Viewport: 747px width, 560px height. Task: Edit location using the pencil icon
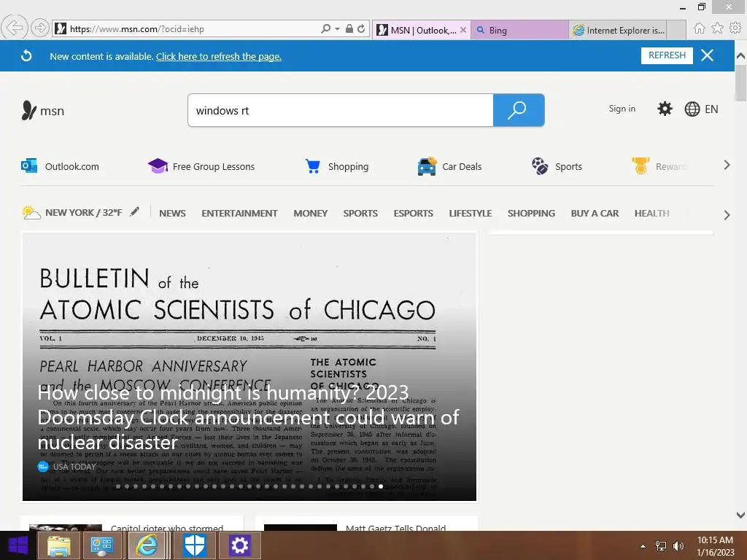(x=135, y=211)
